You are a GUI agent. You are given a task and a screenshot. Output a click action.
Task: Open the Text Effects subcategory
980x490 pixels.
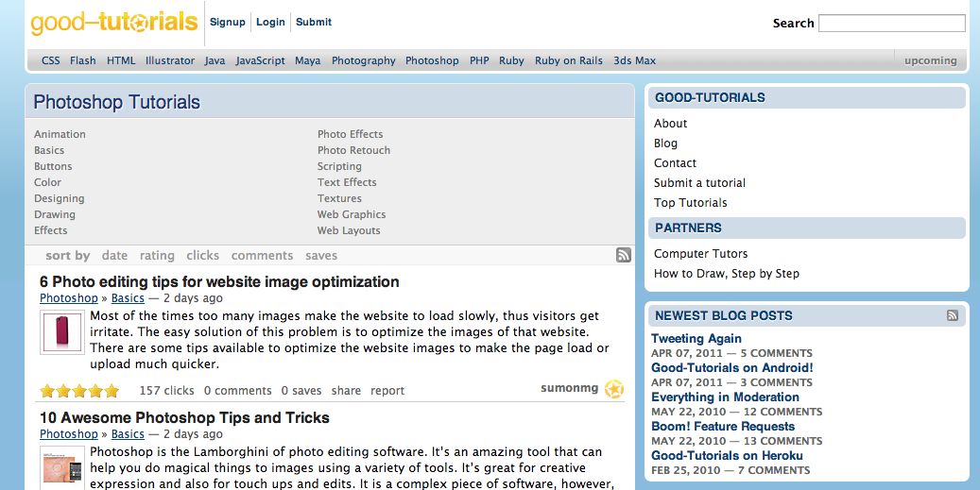347,182
